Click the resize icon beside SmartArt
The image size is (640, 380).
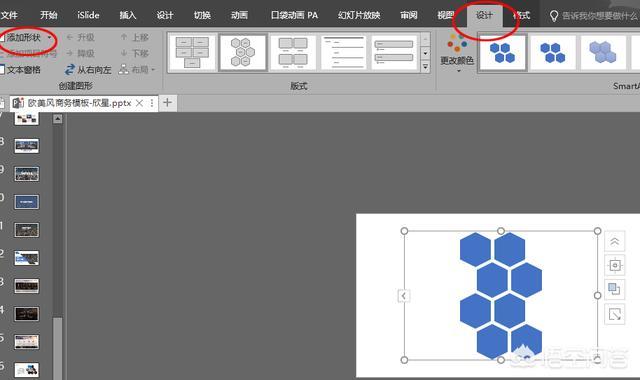(614, 314)
